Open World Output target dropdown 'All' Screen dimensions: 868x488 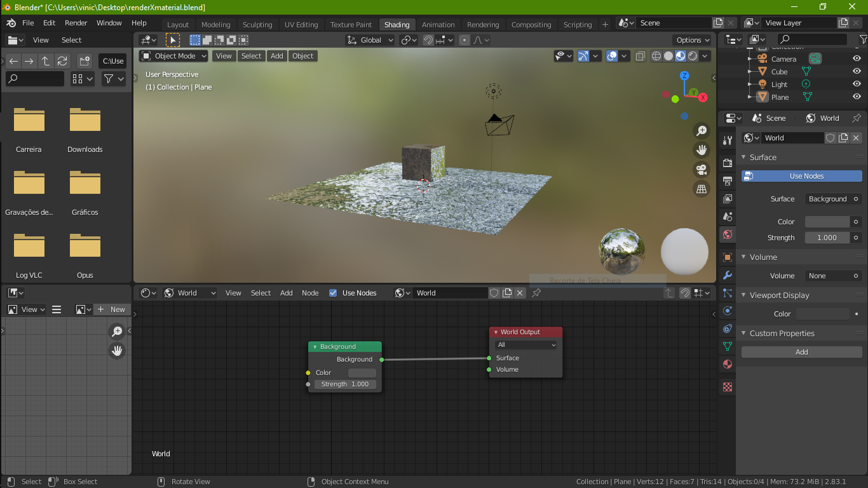pos(526,345)
